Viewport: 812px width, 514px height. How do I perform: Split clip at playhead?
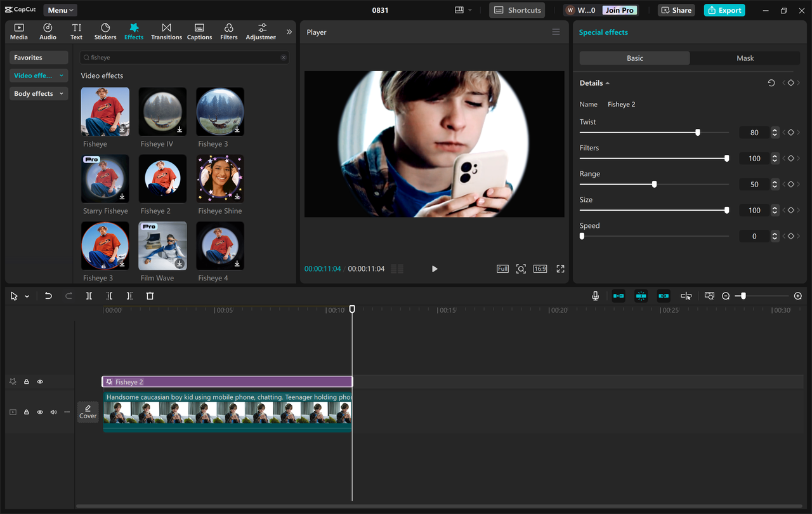point(89,296)
